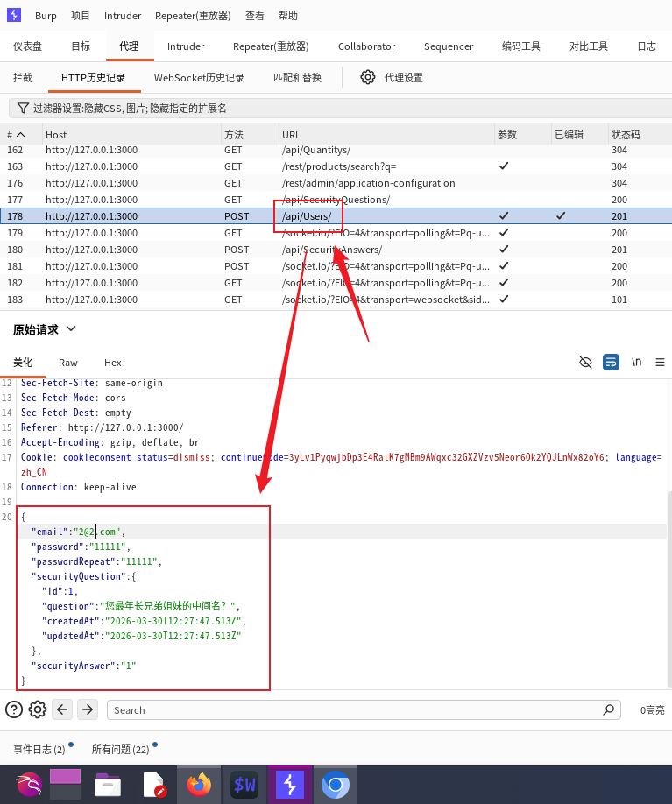
Task: Open the Burp menu
Action: coord(46,16)
